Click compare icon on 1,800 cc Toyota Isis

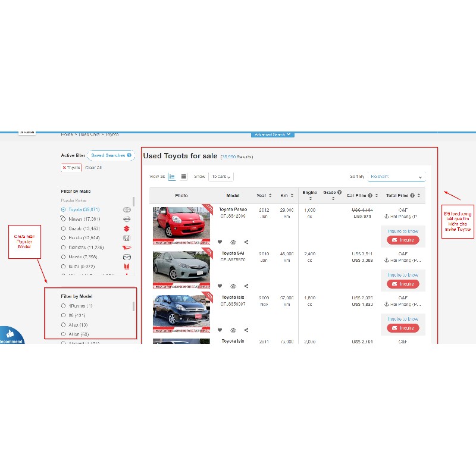[233, 330]
